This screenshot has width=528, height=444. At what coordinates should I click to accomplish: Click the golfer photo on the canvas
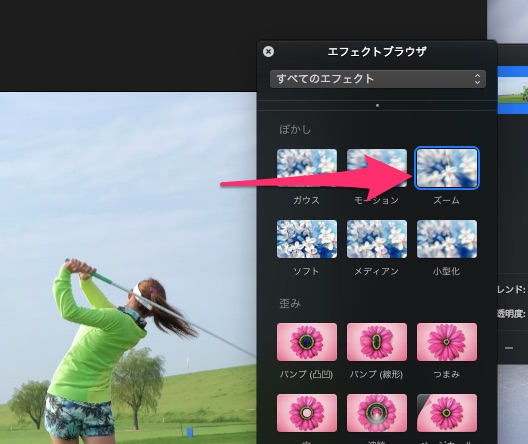[128, 268]
